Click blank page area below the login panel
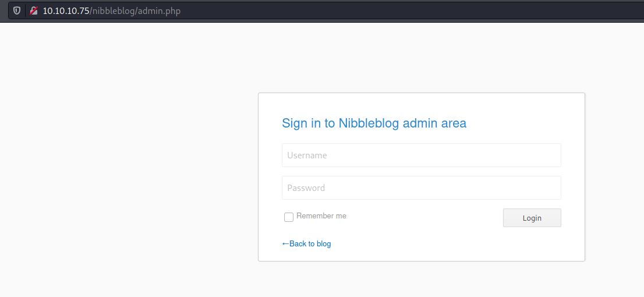The image size is (644, 297). [x=422, y=280]
